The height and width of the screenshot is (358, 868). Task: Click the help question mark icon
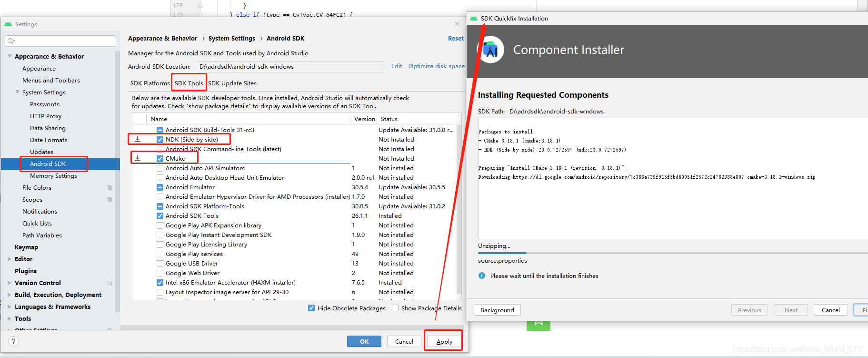(14, 341)
